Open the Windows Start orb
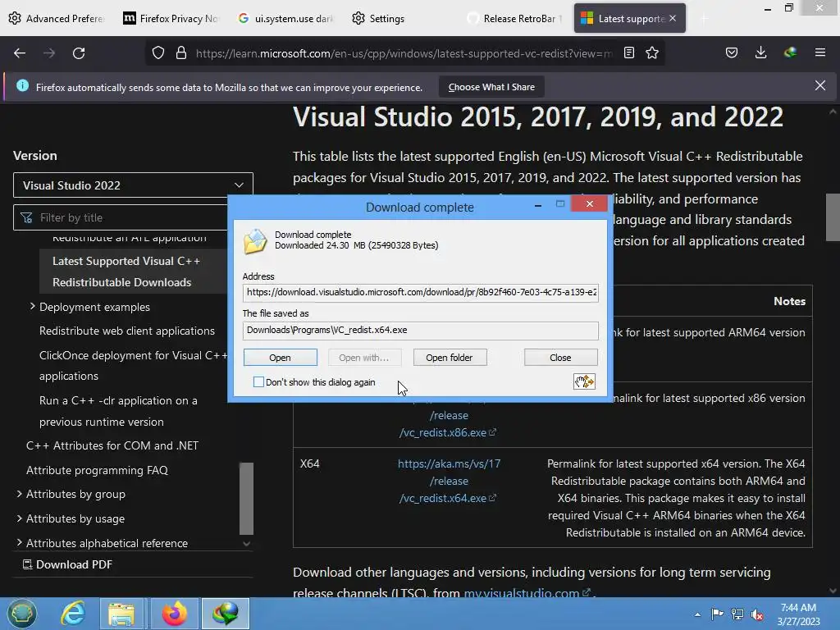This screenshot has height=630, width=840. pyautogui.click(x=21, y=614)
